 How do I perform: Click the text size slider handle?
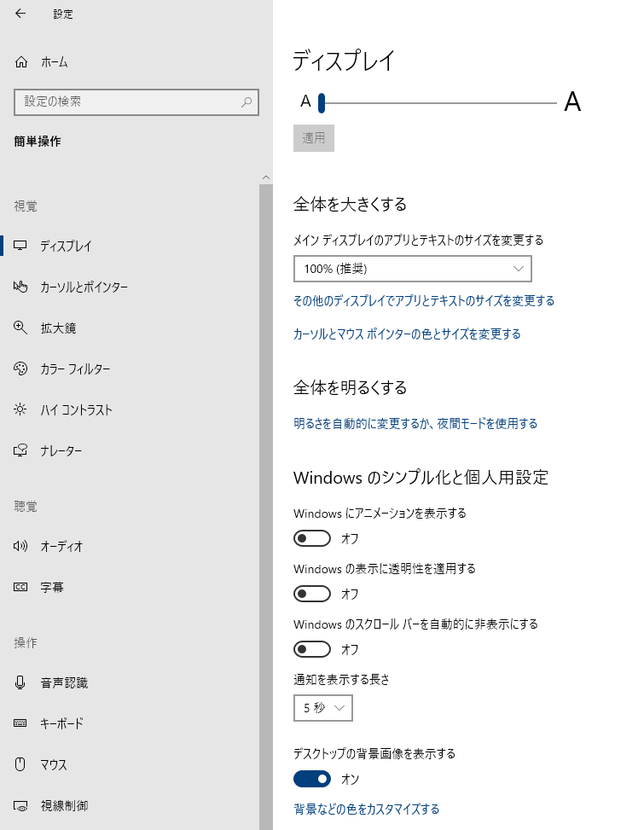[322, 103]
